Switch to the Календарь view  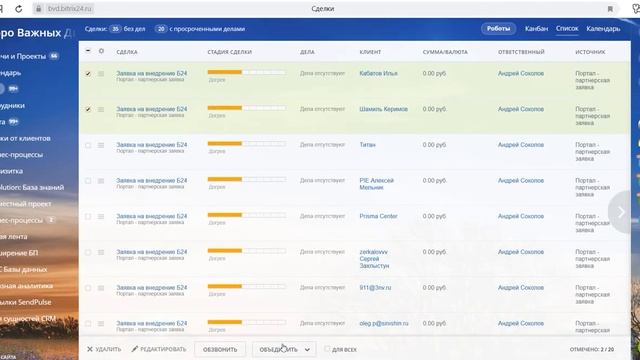click(603, 29)
